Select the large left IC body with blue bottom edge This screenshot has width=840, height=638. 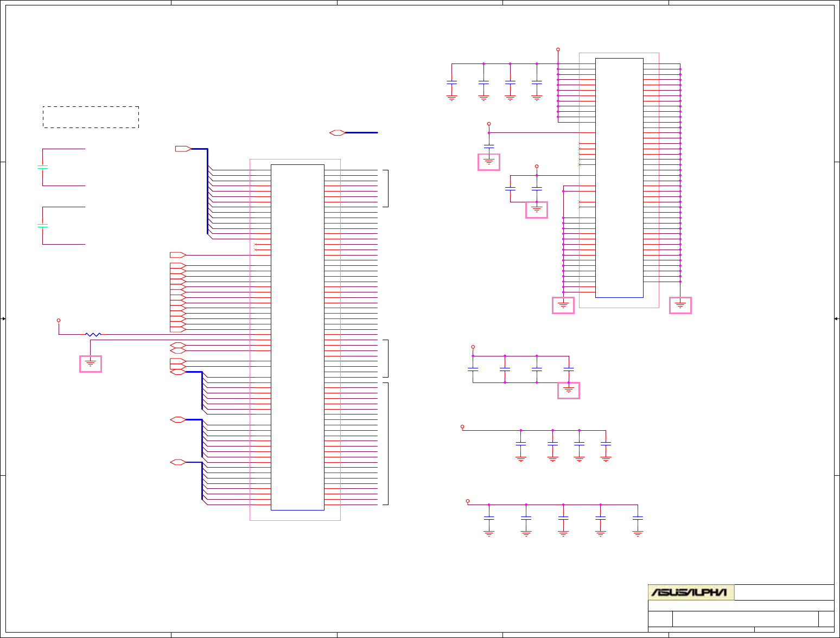(297, 337)
